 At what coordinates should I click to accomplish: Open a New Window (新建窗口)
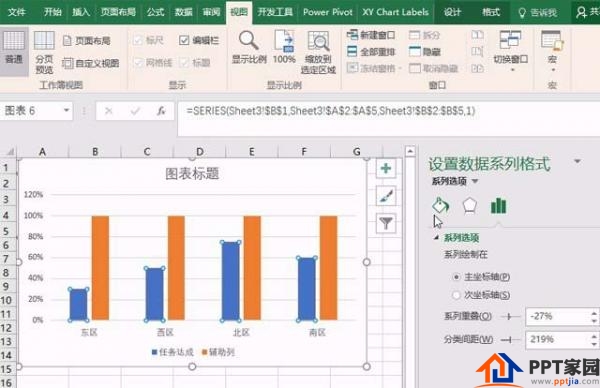tap(371, 35)
